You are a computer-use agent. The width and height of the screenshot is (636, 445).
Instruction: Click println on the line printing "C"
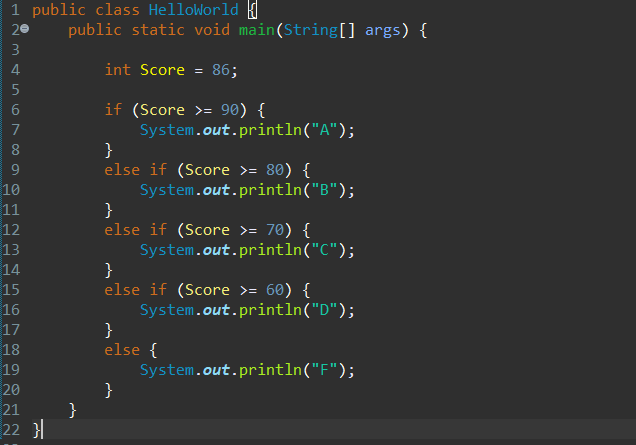pos(270,250)
